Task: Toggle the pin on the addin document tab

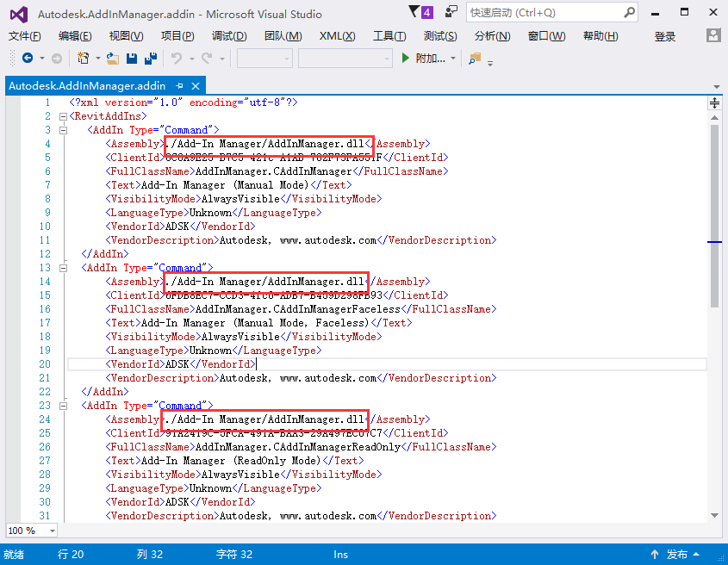Action: (179, 86)
